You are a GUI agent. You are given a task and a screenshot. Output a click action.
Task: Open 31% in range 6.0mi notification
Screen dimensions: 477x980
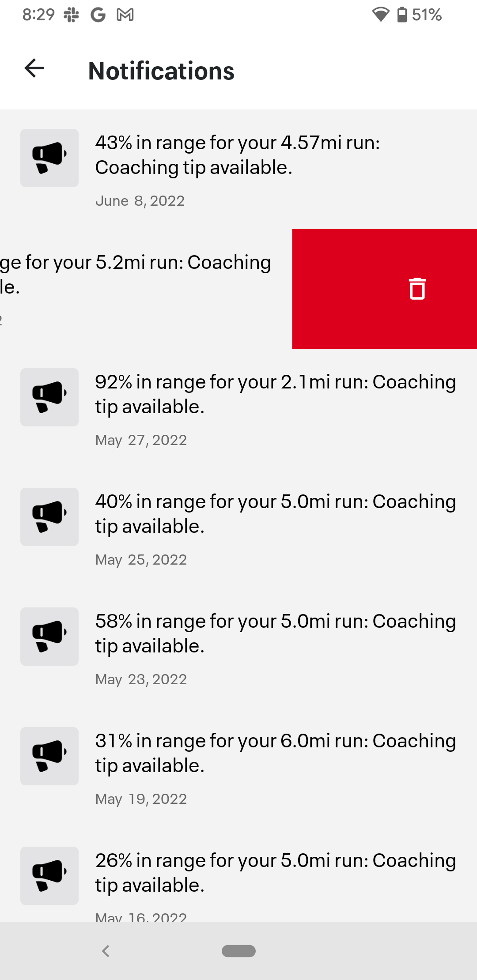pos(275,753)
